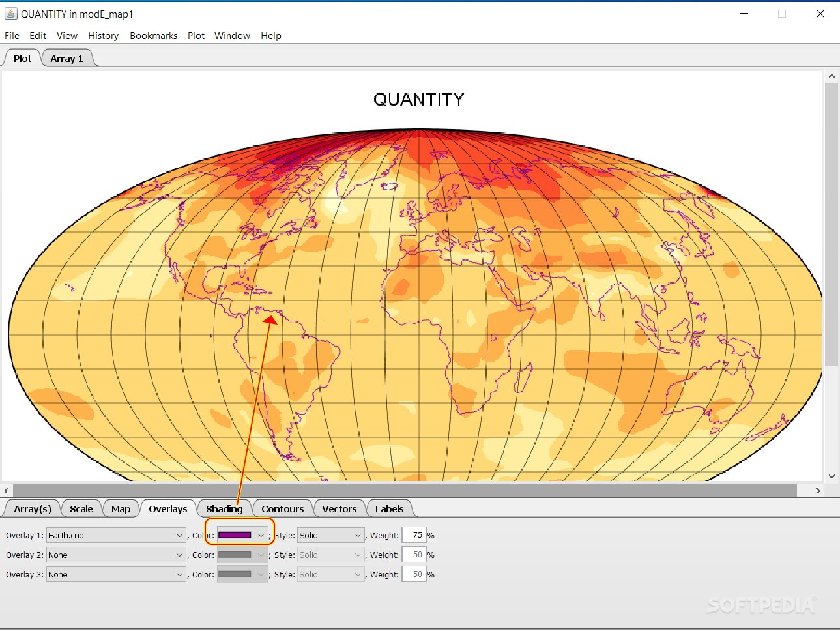Viewport: 840px width, 642px height.
Task: Click the Java application icon in title bar
Action: click(x=10, y=13)
